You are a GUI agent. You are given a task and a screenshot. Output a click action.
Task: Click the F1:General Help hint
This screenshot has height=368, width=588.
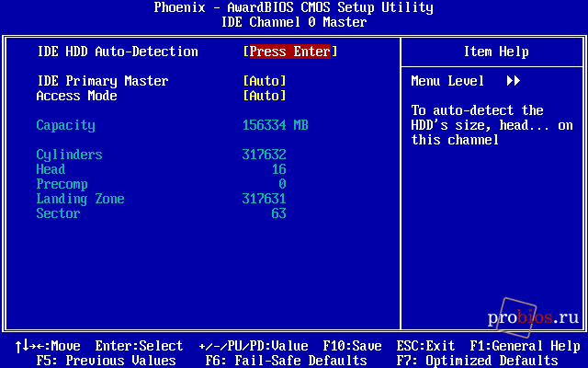coord(525,346)
